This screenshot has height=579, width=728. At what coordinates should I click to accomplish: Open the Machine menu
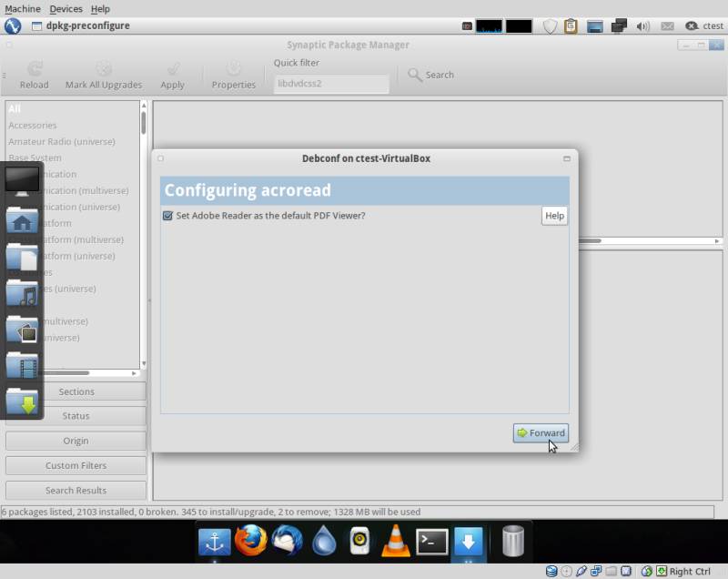[x=22, y=9]
